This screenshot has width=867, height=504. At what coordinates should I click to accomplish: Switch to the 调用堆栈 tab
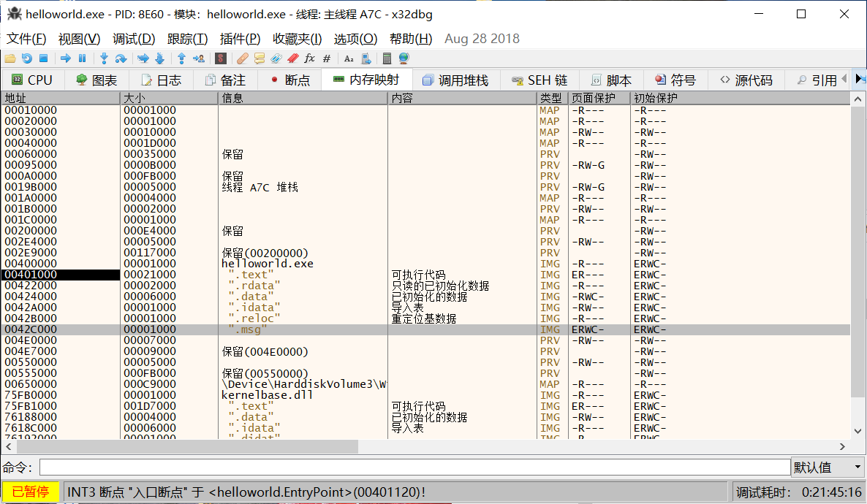pyautogui.click(x=455, y=80)
